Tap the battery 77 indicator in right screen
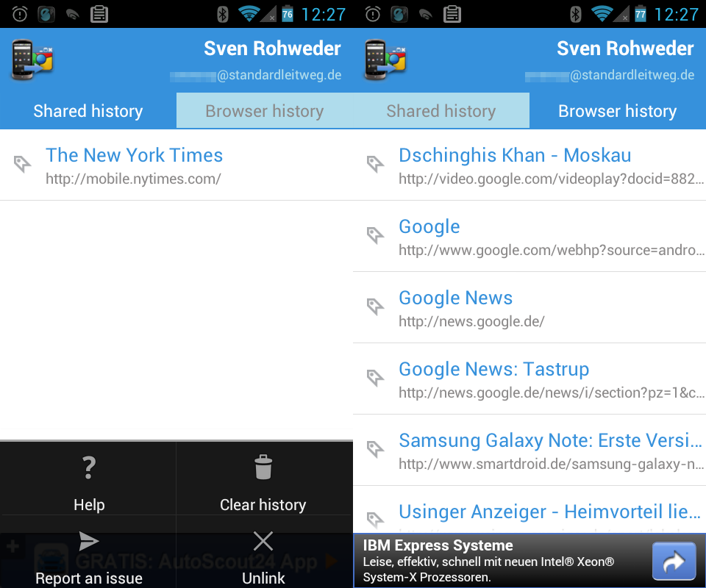Viewport: 706px width, 588px height. point(641,15)
